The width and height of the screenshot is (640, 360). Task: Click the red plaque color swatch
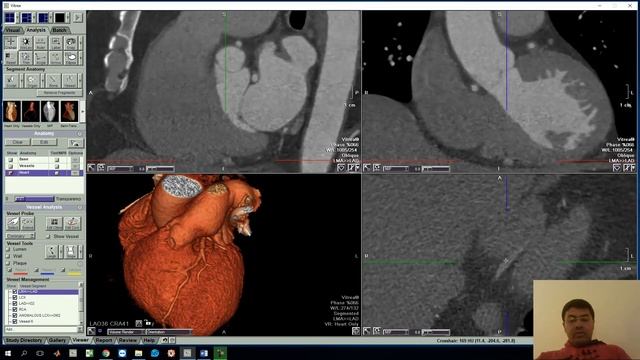(x=20, y=273)
